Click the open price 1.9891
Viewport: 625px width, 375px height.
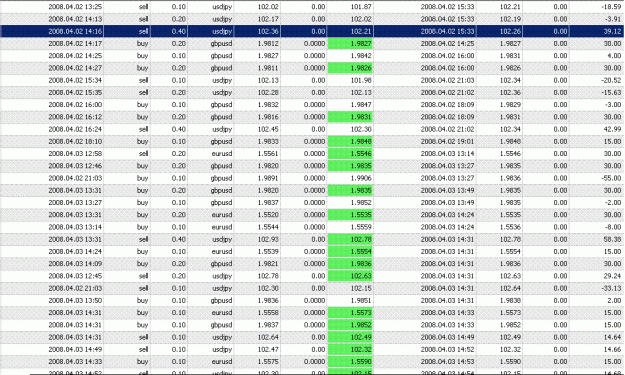click(268, 178)
